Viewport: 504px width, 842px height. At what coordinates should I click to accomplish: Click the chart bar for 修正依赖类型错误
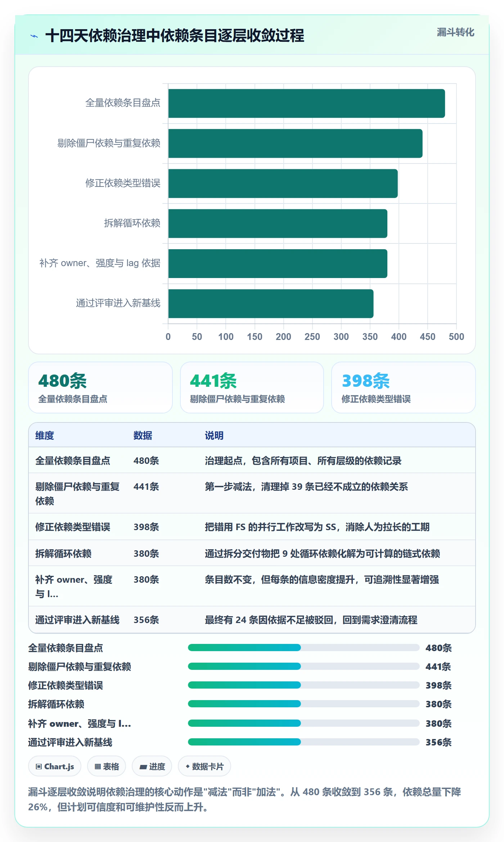pos(283,183)
